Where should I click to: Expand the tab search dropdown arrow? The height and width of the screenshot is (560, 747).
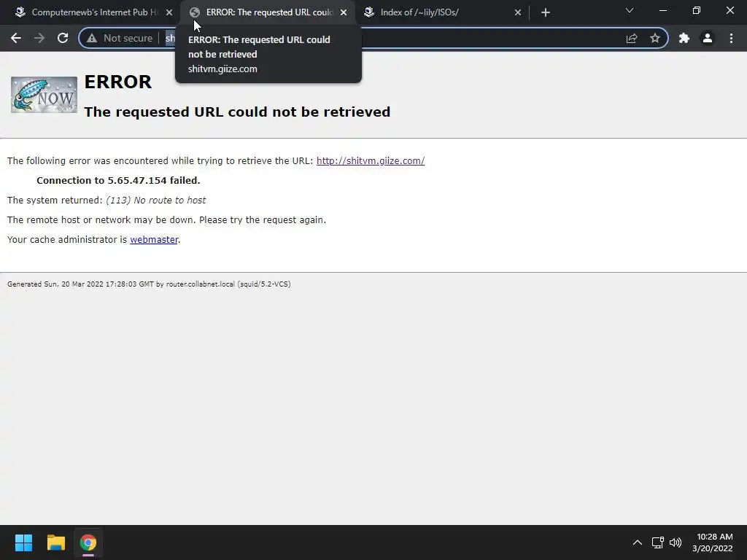tap(630, 10)
